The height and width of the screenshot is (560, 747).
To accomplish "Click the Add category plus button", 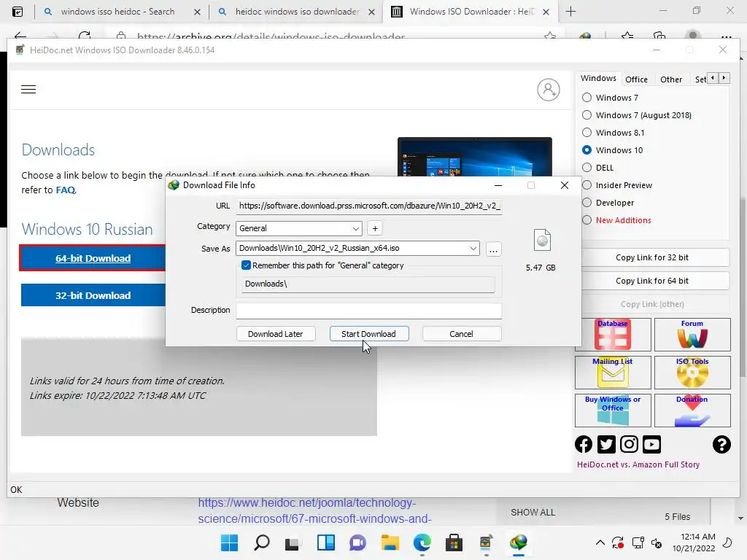I will point(375,228).
